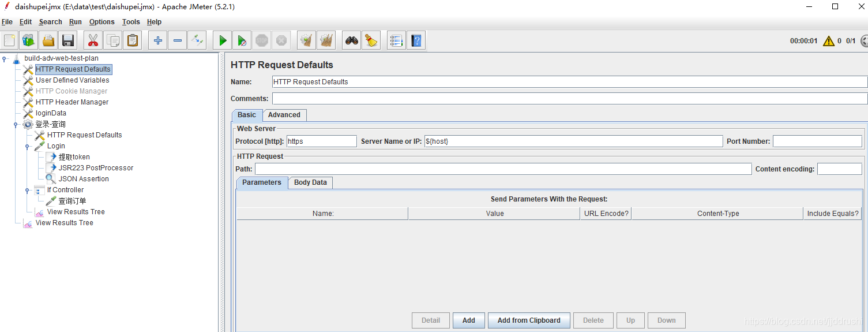
Task: Click the Cut scissors icon
Action: point(93,40)
